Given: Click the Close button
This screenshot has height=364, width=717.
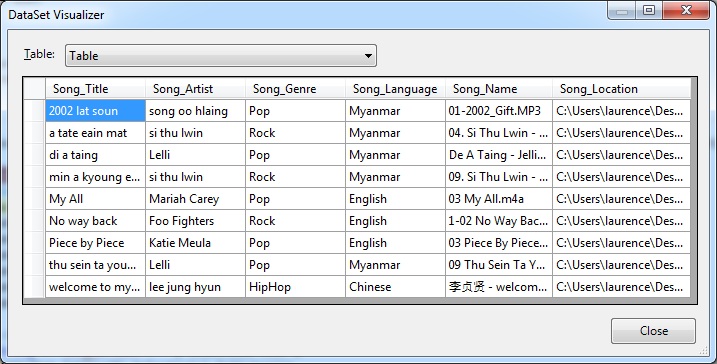Looking at the screenshot, I should click(x=653, y=331).
